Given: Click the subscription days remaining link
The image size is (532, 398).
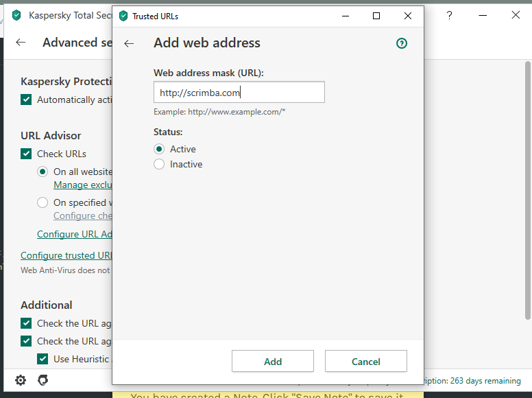Looking at the screenshot, I should coord(472,381).
